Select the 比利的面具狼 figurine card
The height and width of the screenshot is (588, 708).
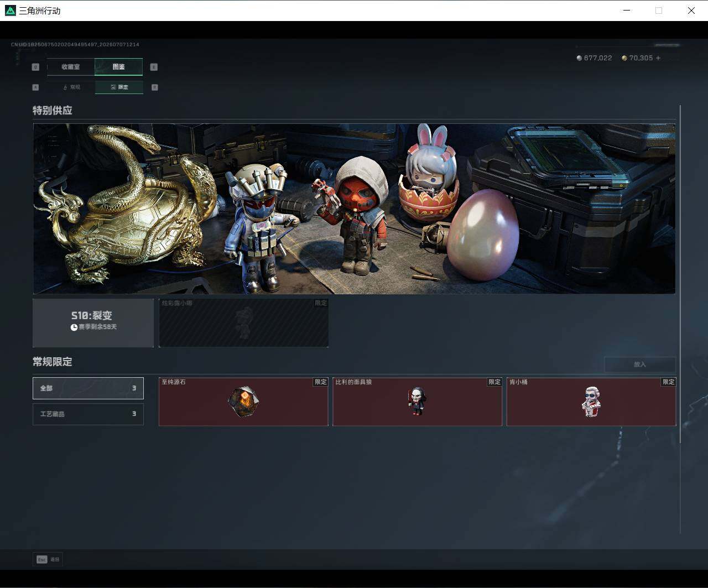[417, 402]
